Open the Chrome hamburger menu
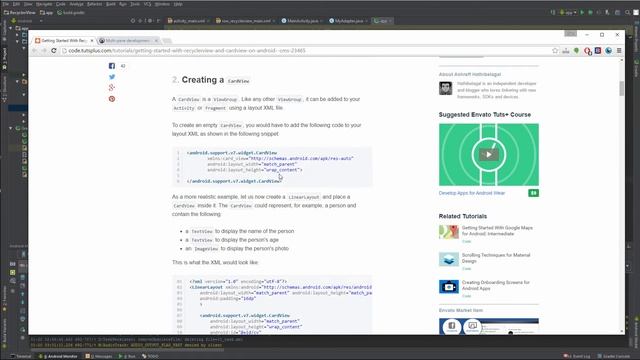640x360 pixels. click(619, 51)
